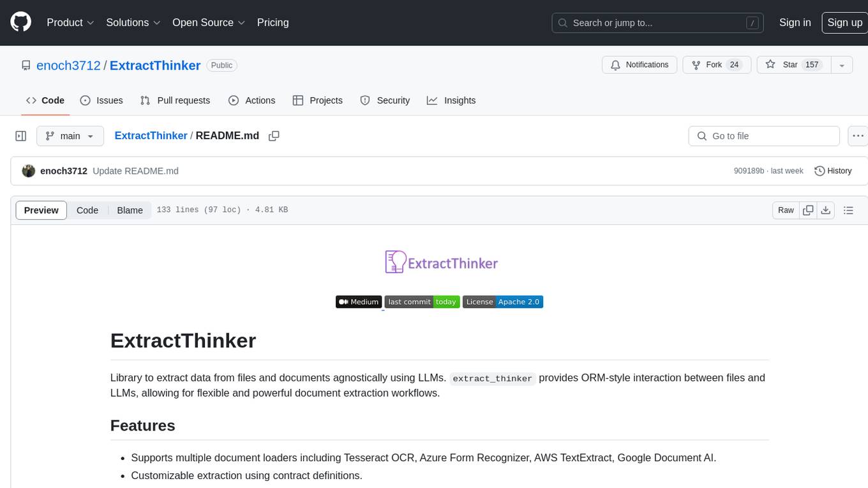The height and width of the screenshot is (488, 868).
Task: Switch to the Projects tab
Action: coord(318,100)
